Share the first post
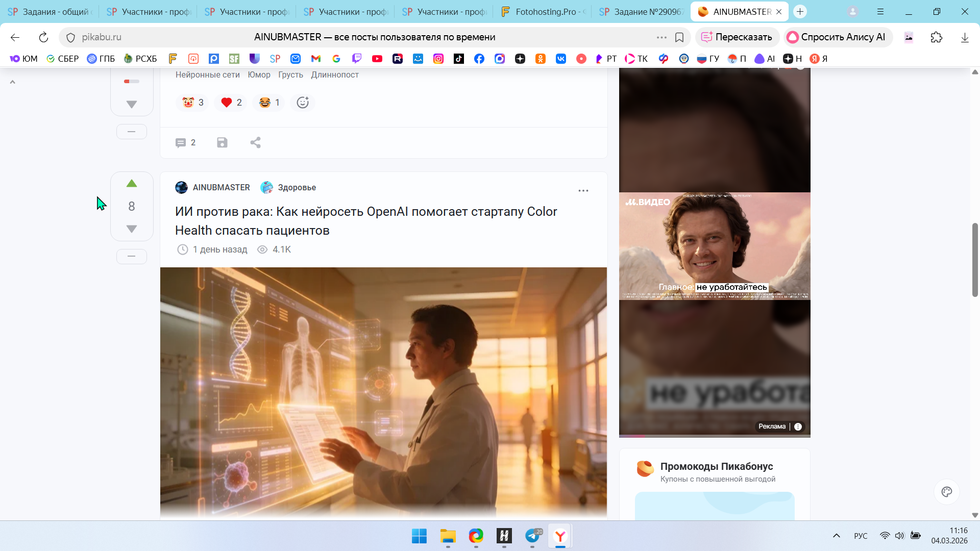 tap(256, 143)
